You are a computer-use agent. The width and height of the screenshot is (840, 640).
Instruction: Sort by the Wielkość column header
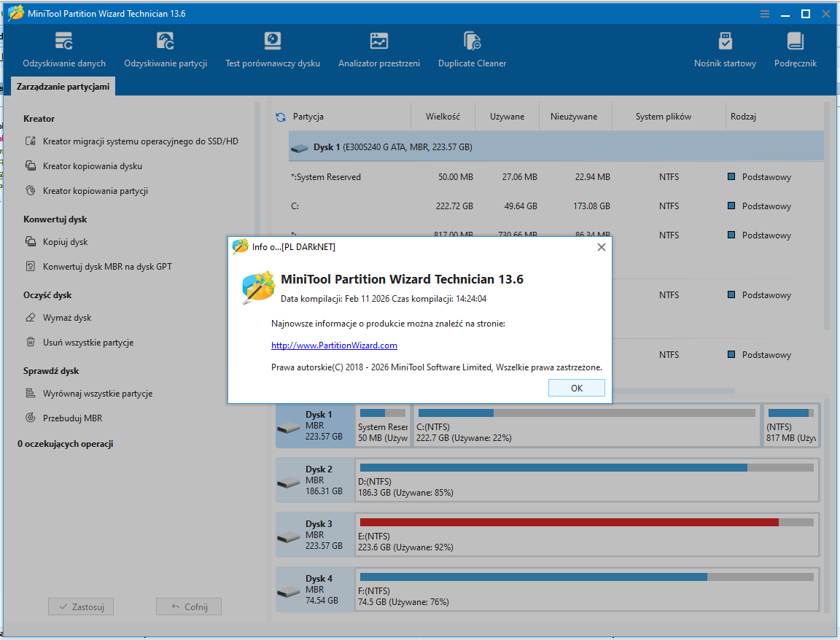coord(443,116)
